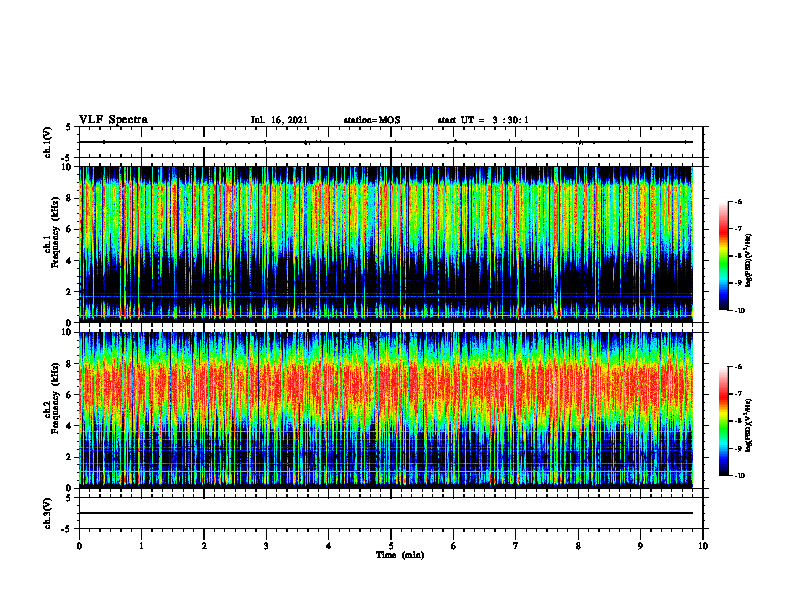Click the "ch.3(V)" waveform axis label
792x612 pixels.
pyautogui.click(x=47, y=513)
